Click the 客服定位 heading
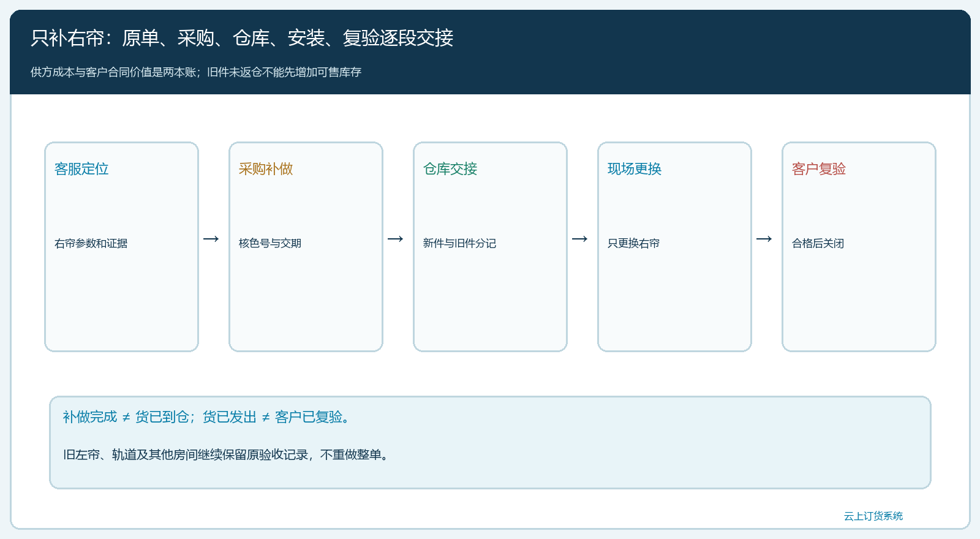This screenshot has width=980, height=539. (81, 169)
